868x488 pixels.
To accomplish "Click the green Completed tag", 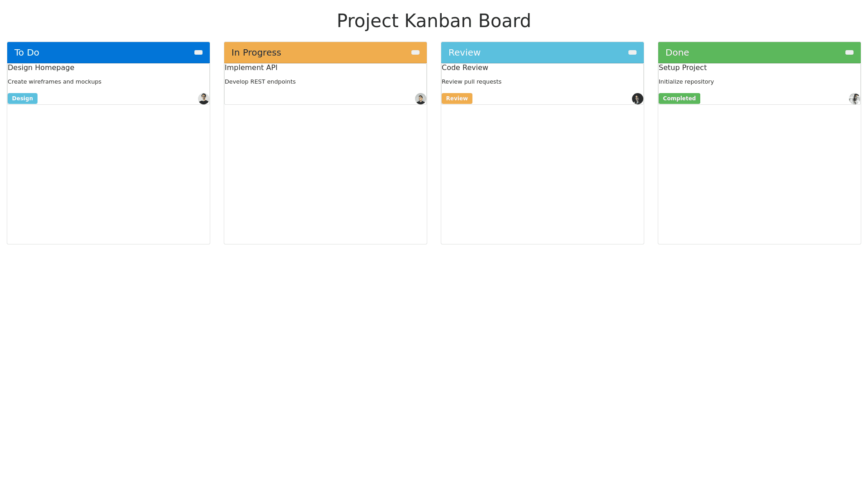I will click(x=679, y=99).
